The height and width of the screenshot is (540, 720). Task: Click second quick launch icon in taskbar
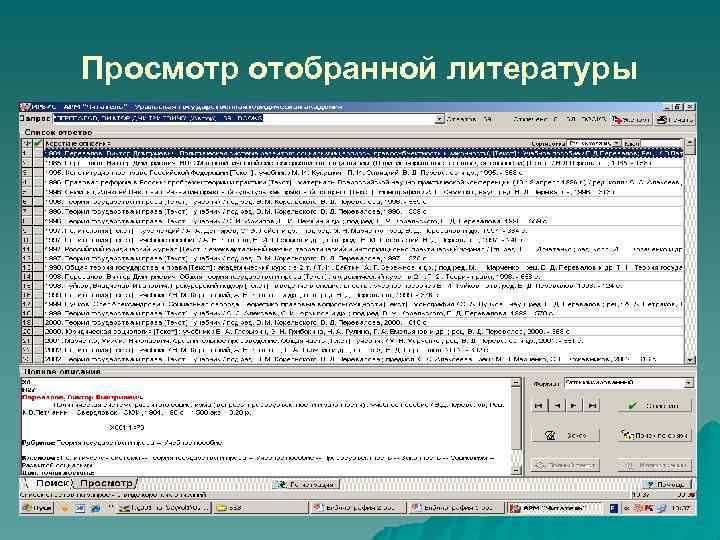pos(80,508)
